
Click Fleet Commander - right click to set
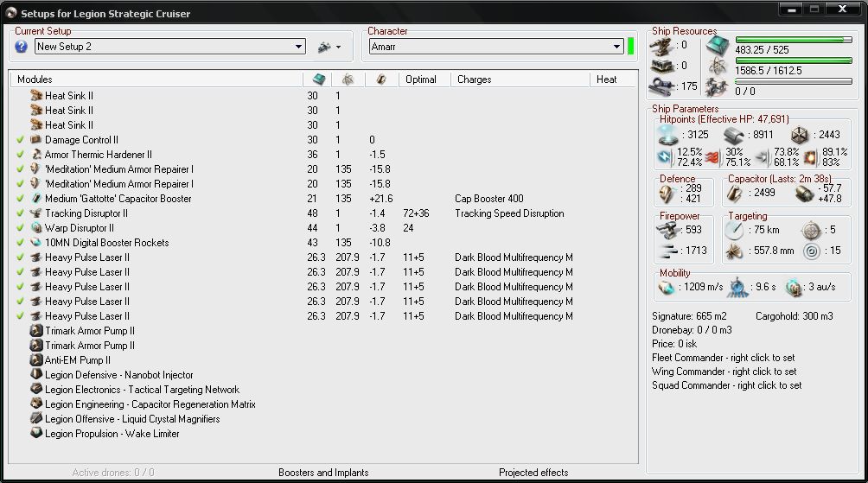[x=723, y=358]
